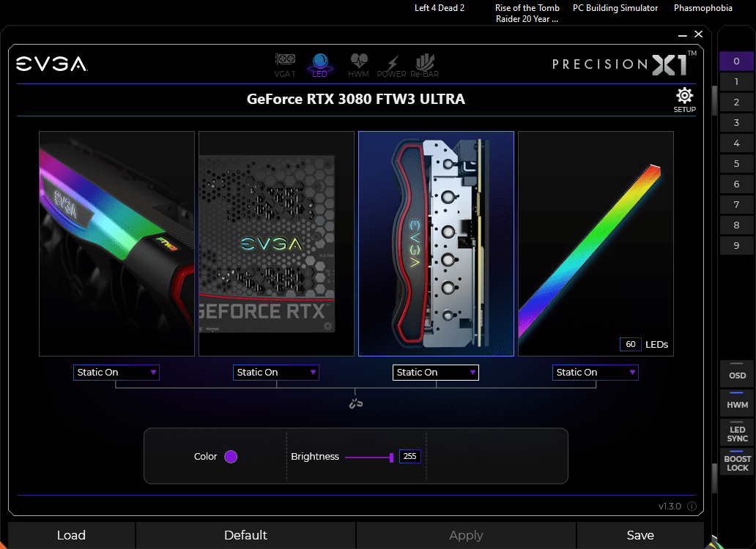
Task: Open the Static On dropdown under the LED strip image
Action: [x=595, y=373]
